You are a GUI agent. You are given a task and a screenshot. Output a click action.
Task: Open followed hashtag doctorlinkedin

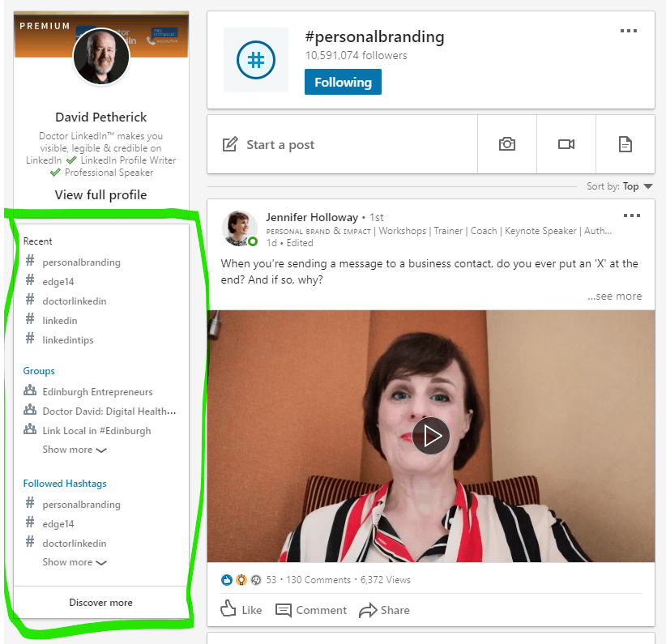(75, 544)
